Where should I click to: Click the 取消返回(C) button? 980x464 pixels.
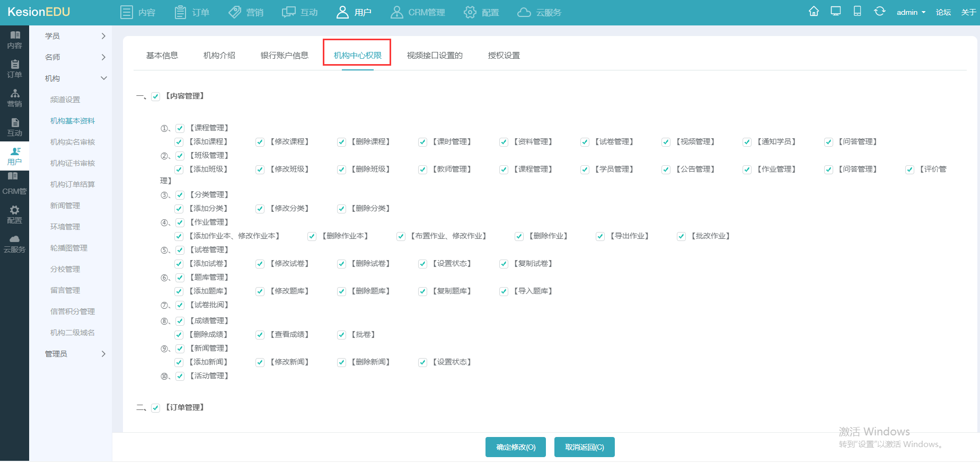pos(584,447)
